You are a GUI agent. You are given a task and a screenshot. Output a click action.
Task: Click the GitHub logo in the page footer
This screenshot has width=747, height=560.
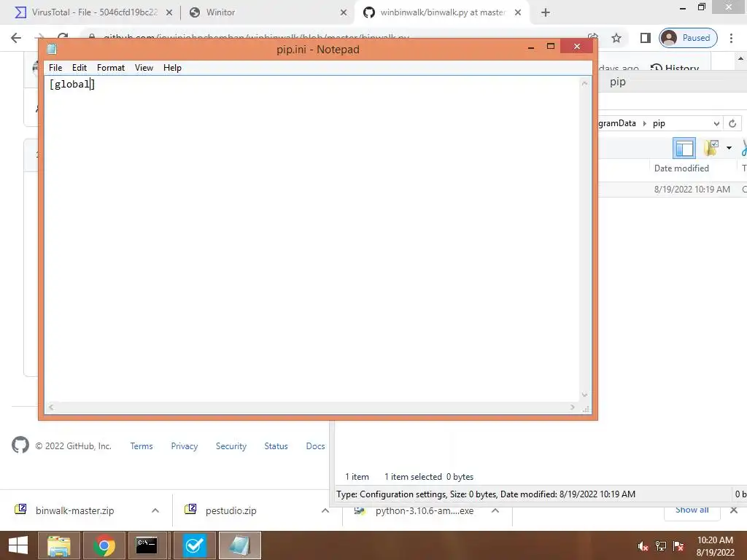point(20,446)
